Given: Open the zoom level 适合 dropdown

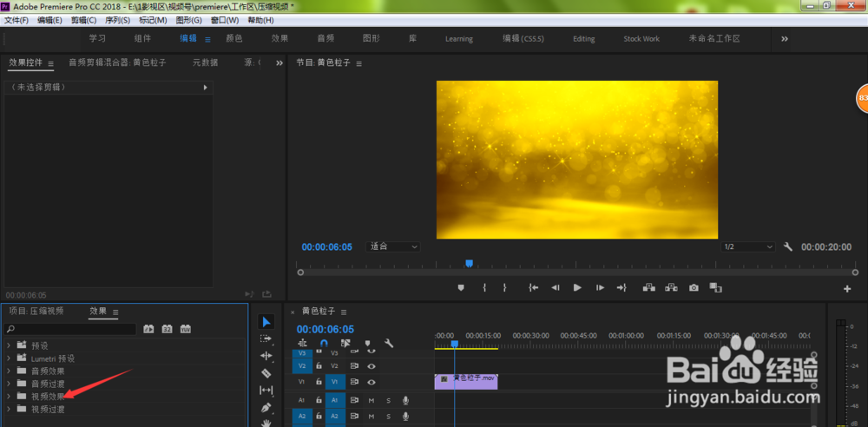Looking at the screenshot, I should point(392,246).
